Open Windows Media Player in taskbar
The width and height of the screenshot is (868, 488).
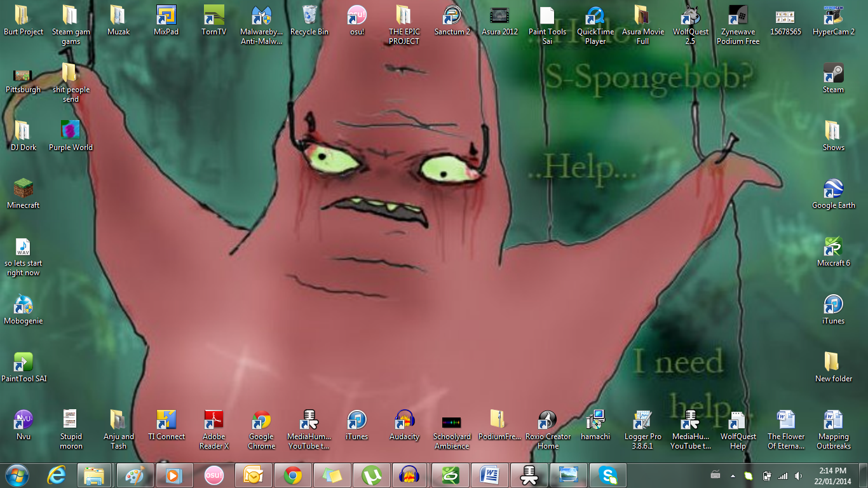point(173,475)
